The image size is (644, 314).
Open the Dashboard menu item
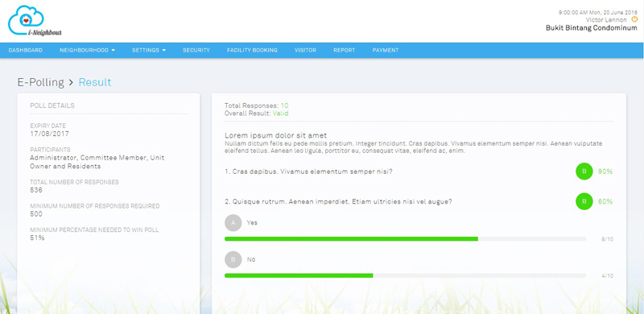[x=26, y=50]
